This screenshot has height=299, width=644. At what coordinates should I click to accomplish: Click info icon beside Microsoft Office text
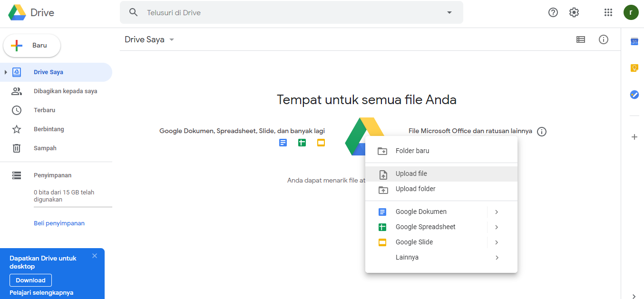[x=542, y=132]
